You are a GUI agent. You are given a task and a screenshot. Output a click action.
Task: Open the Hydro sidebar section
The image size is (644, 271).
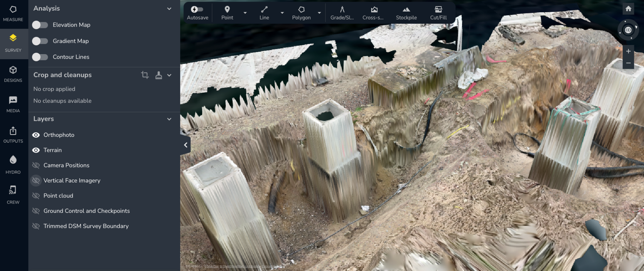click(x=13, y=165)
